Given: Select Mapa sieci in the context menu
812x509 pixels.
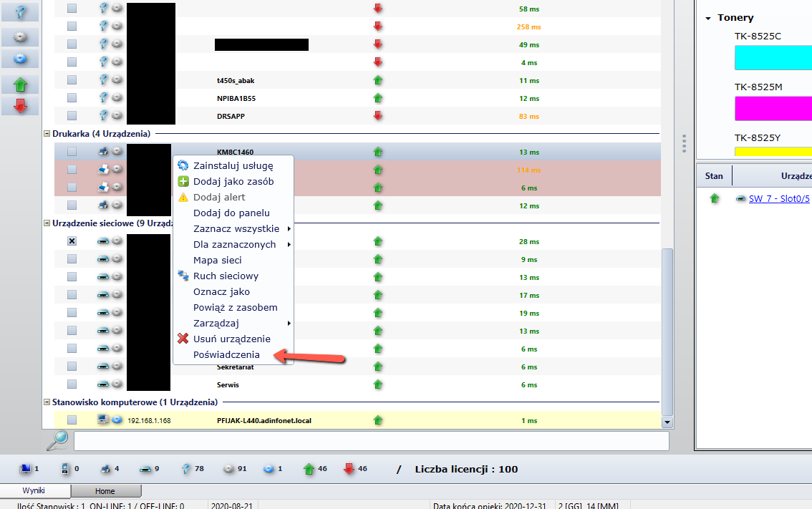Looking at the screenshot, I should 217,260.
